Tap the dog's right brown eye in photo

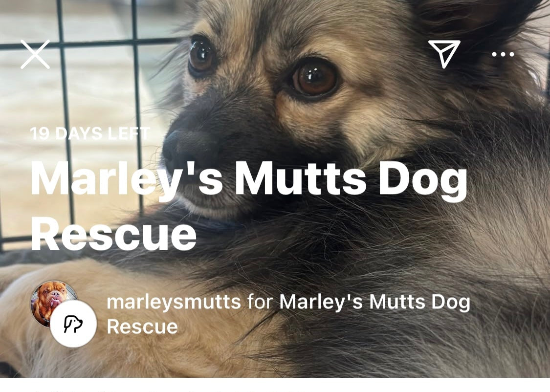pos(314,78)
